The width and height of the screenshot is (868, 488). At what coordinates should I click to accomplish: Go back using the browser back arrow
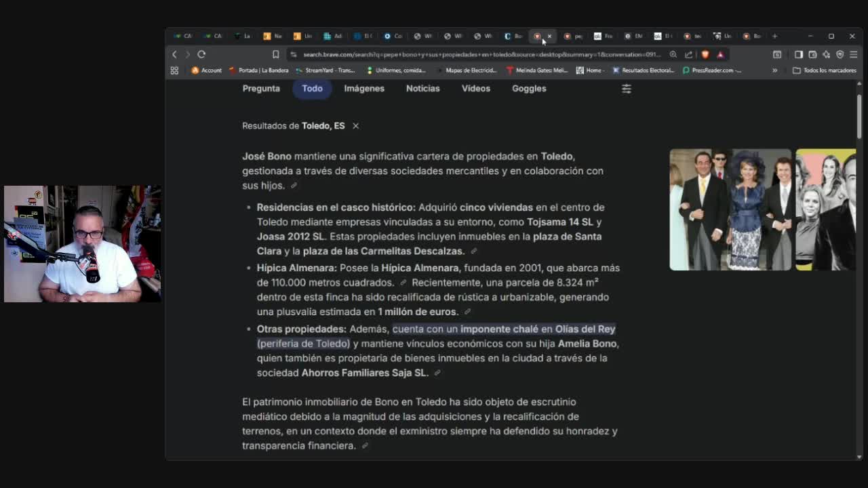pyautogui.click(x=174, y=54)
